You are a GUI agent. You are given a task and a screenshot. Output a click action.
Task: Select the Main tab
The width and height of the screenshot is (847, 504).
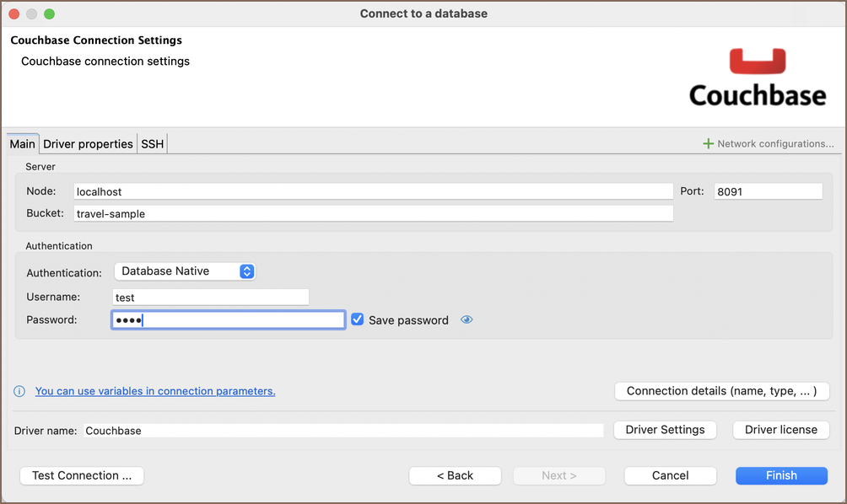23,144
